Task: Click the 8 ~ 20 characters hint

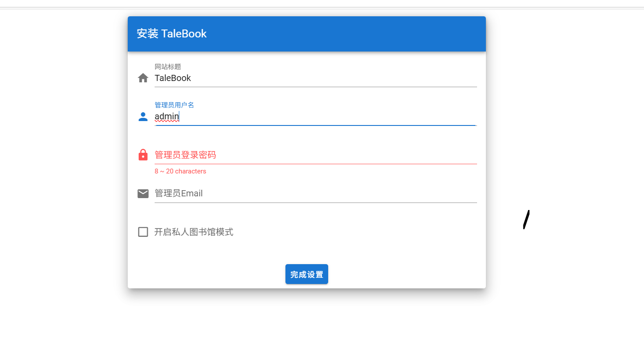Action: [x=180, y=171]
